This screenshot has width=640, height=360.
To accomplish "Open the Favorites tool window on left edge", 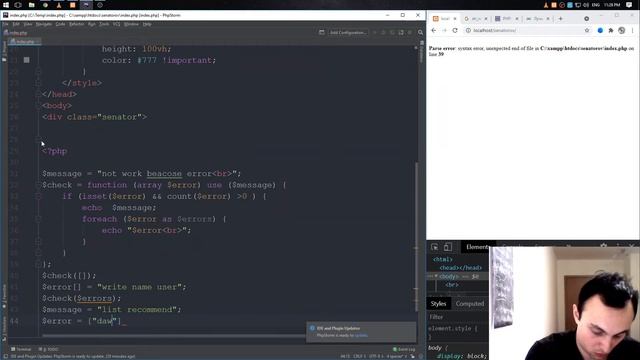I will (x=4, y=296).
